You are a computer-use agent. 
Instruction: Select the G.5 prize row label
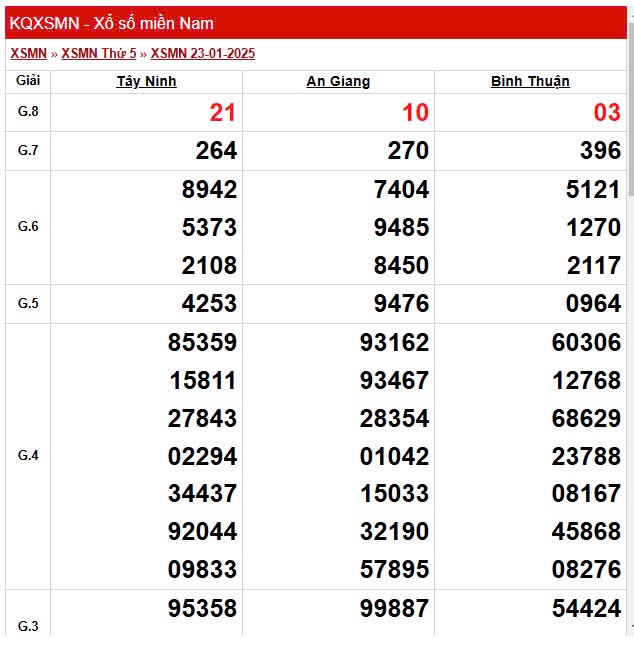28,303
